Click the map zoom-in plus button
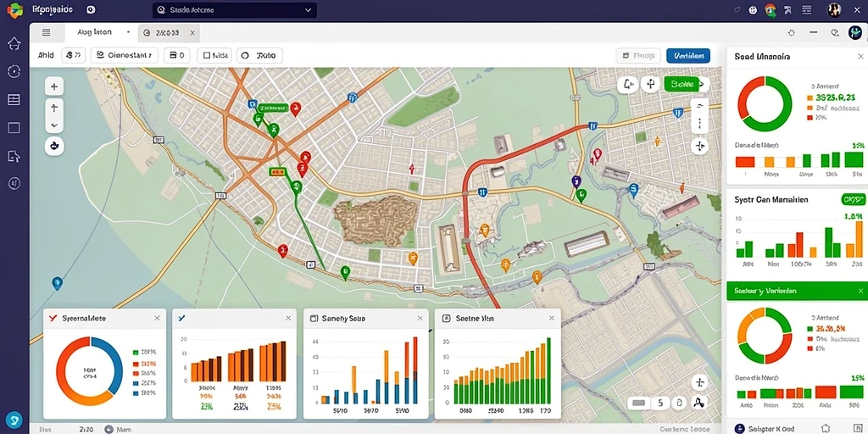This screenshot has width=868, height=434. (54, 86)
